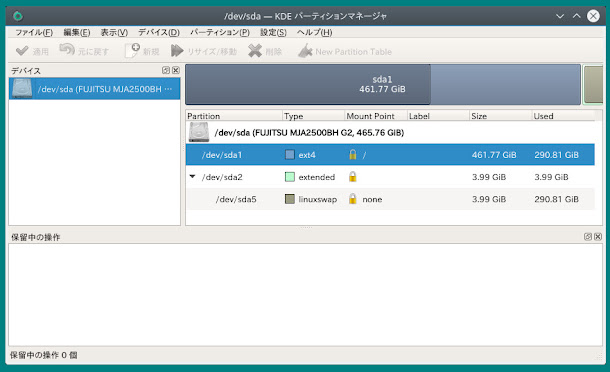Float the デバイス panel with its detach icon
Screen dimensions: 610x372
[x=166, y=70]
